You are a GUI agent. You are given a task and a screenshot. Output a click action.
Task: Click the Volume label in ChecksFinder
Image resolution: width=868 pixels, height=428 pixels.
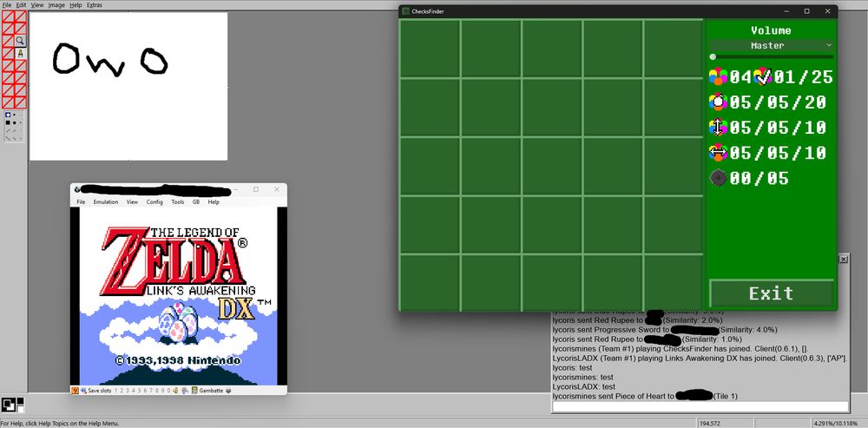point(771,30)
